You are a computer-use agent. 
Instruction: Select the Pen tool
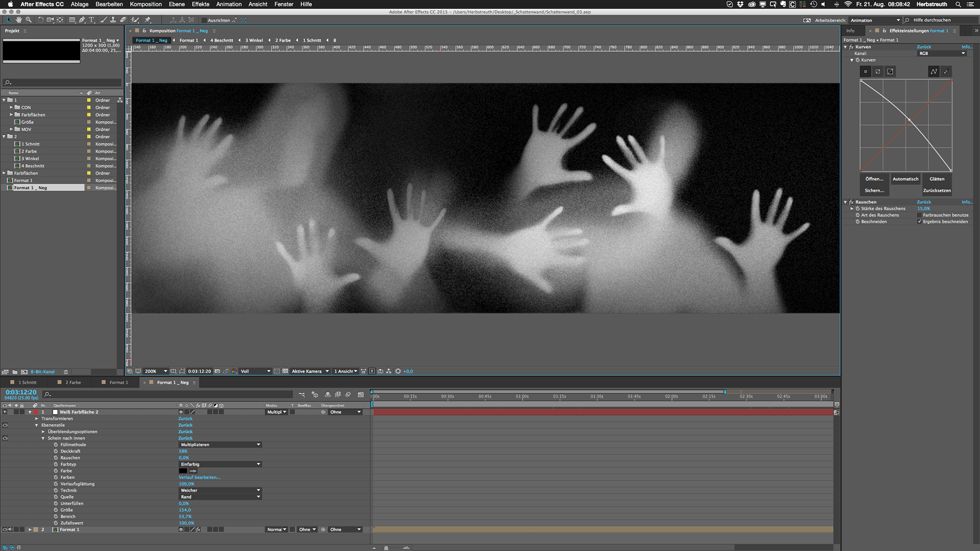tap(82, 20)
